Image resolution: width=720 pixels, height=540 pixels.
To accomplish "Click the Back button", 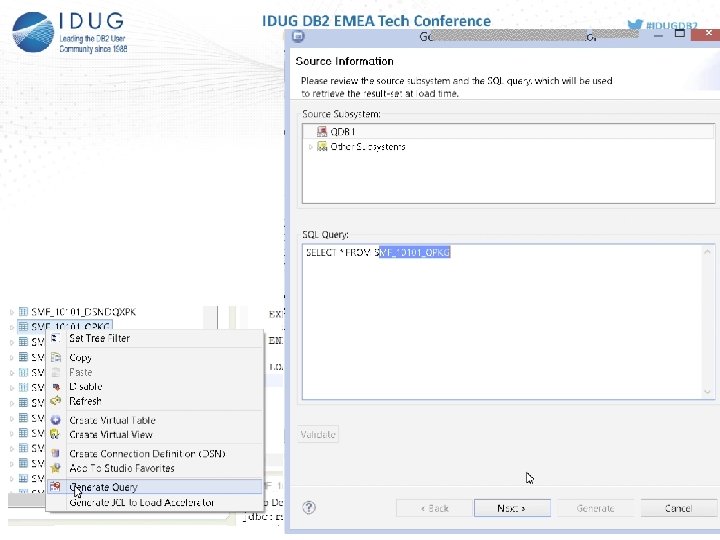I will [434, 508].
